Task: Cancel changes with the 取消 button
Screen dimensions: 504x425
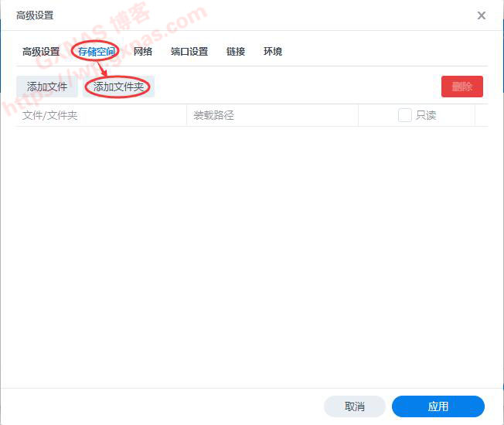Action: [x=355, y=406]
